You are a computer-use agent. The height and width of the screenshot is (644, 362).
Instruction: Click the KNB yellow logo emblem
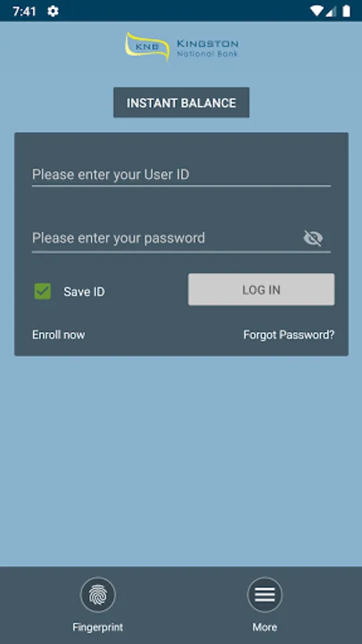(x=147, y=47)
